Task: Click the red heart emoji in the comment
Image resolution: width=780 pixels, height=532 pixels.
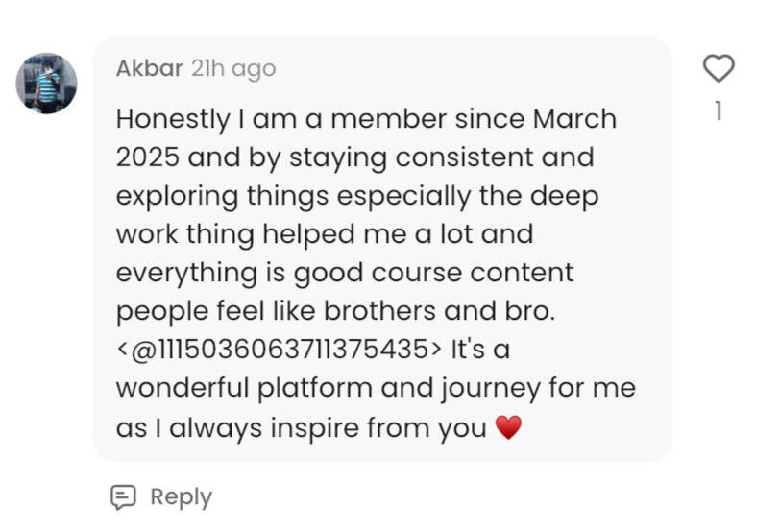Action: 508,428
